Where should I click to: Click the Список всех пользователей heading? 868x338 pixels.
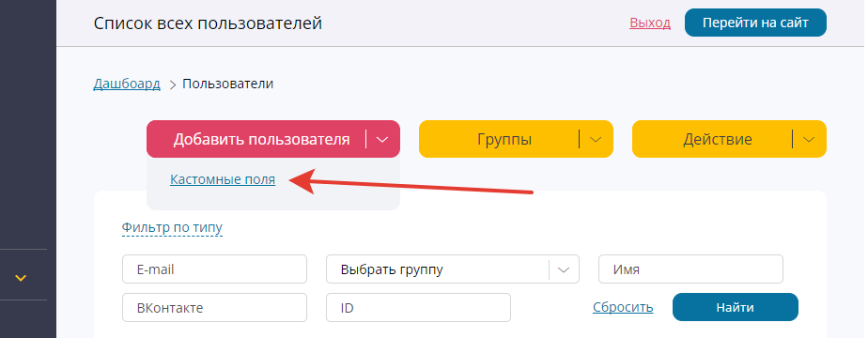pyautogui.click(x=208, y=23)
